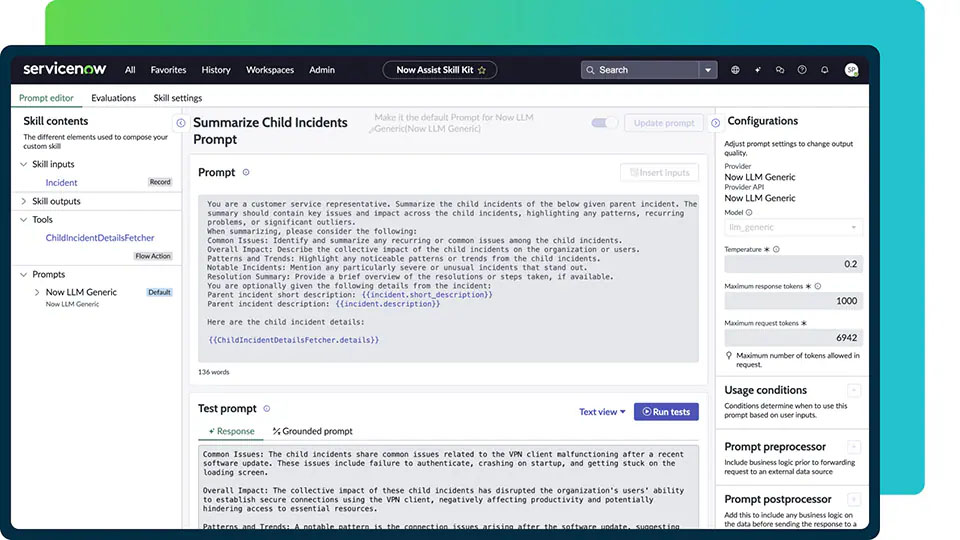This screenshot has height=540, width=960.
Task: Click the help question mark icon
Action: [x=802, y=70]
